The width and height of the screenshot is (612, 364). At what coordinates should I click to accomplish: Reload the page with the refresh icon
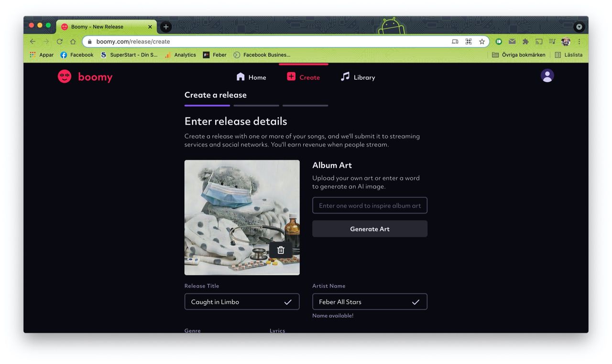(59, 42)
